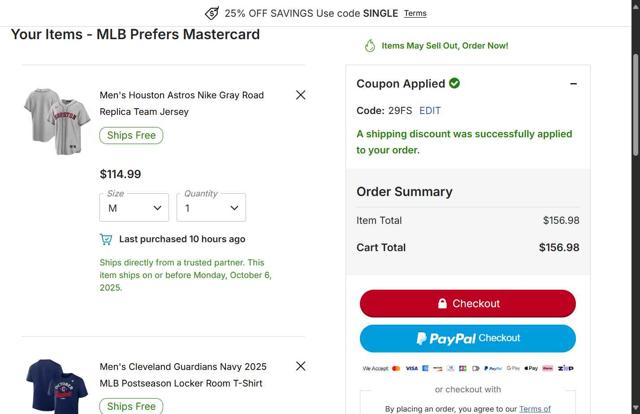Open the Houston Astros jersey thumbnail
Image resolution: width=640 pixels, height=414 pixels.
coord(57,120)
